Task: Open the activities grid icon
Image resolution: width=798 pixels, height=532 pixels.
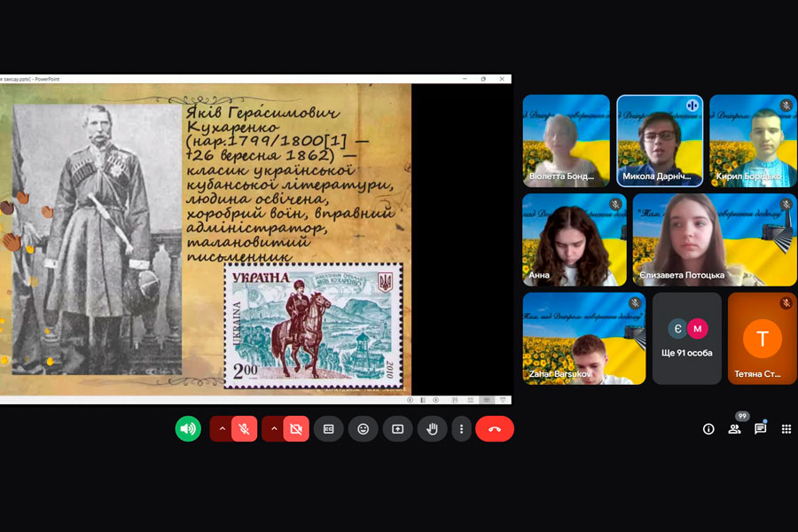Action: click(x=786, y=429)
